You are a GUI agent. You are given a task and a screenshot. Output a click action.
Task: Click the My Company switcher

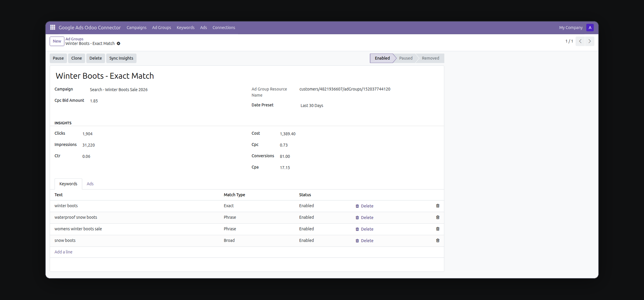pyautogui.click(x=571, y=27)
